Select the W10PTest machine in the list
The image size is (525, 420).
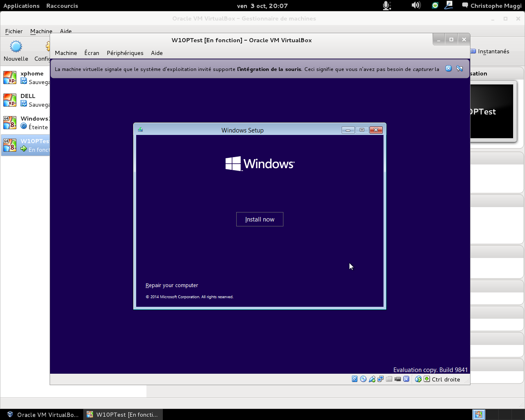coord(25,145)
